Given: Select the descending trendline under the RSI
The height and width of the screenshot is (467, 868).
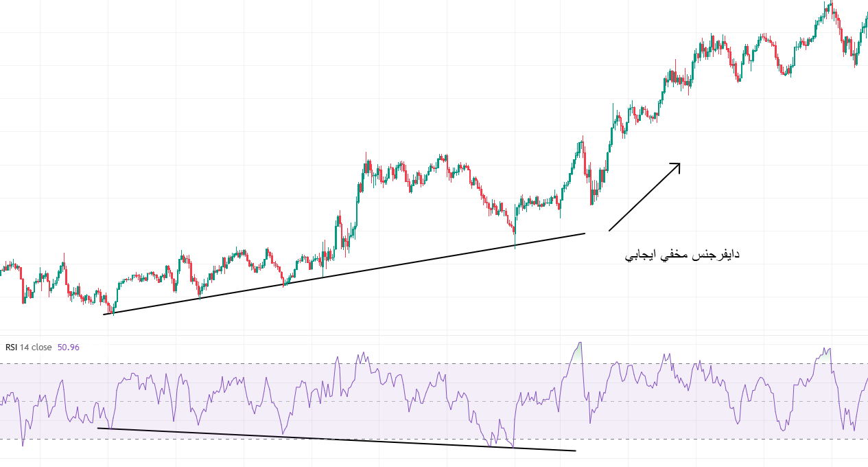Looking at the screenshot, I should click(336, 440).
